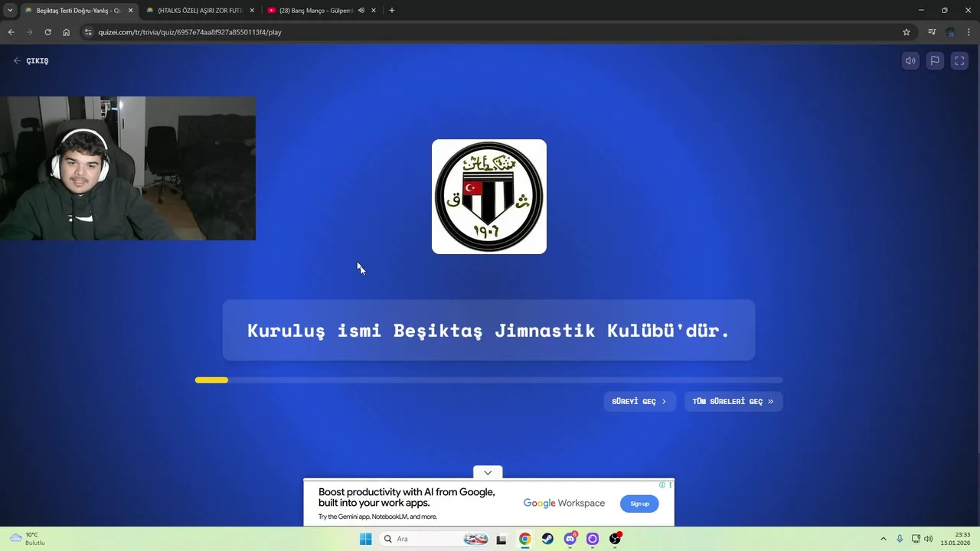Click the Sign up button in the ad
The height and width of the screenshot is (551, 980).
coord(639,504)
